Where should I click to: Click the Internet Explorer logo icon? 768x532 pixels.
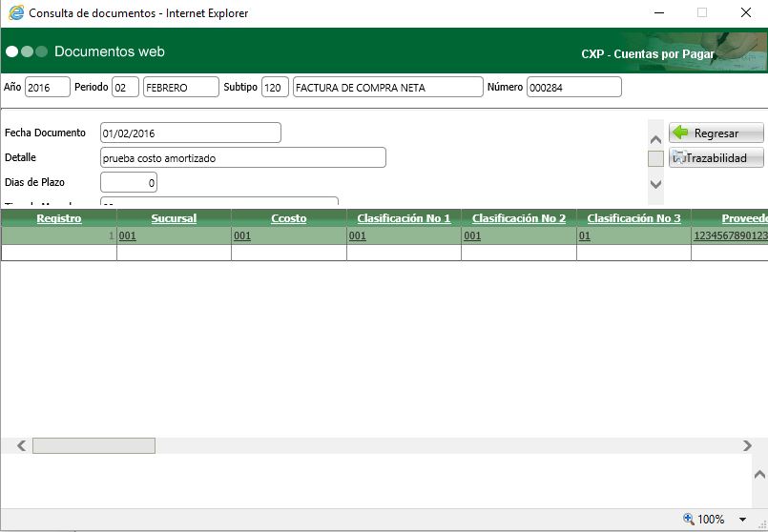(16, 12)
